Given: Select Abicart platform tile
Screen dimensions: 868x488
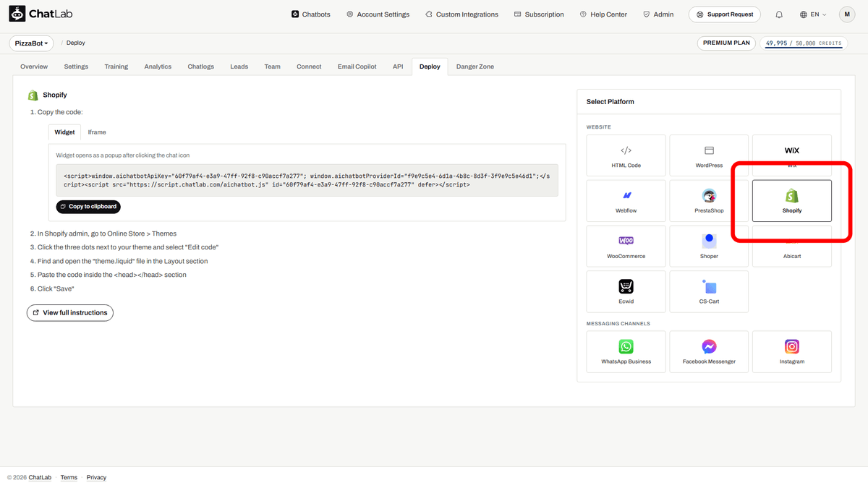Looking at the screenshot, I should coord(792,247).
